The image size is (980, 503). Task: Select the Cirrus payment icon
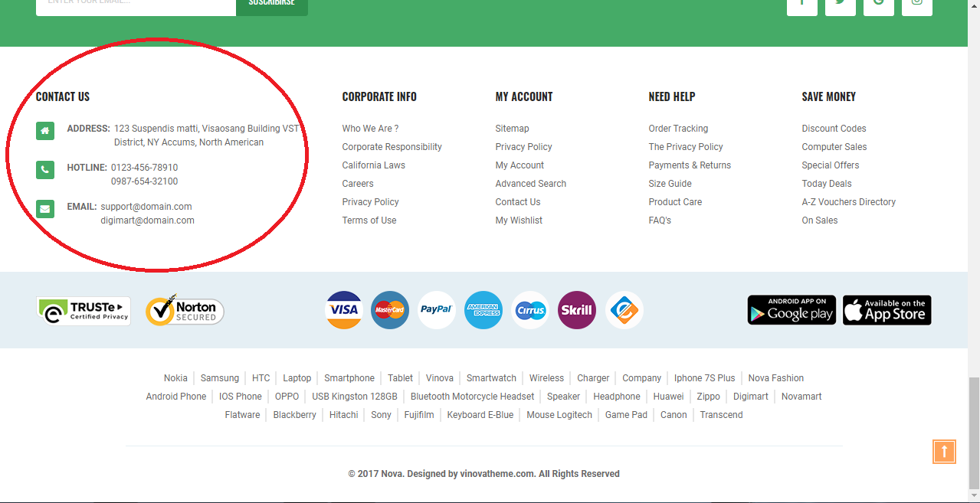point(530,310)
